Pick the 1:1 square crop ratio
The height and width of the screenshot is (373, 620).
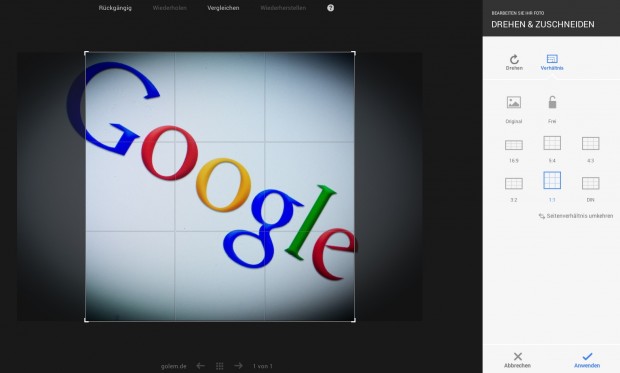click(552, 187)
